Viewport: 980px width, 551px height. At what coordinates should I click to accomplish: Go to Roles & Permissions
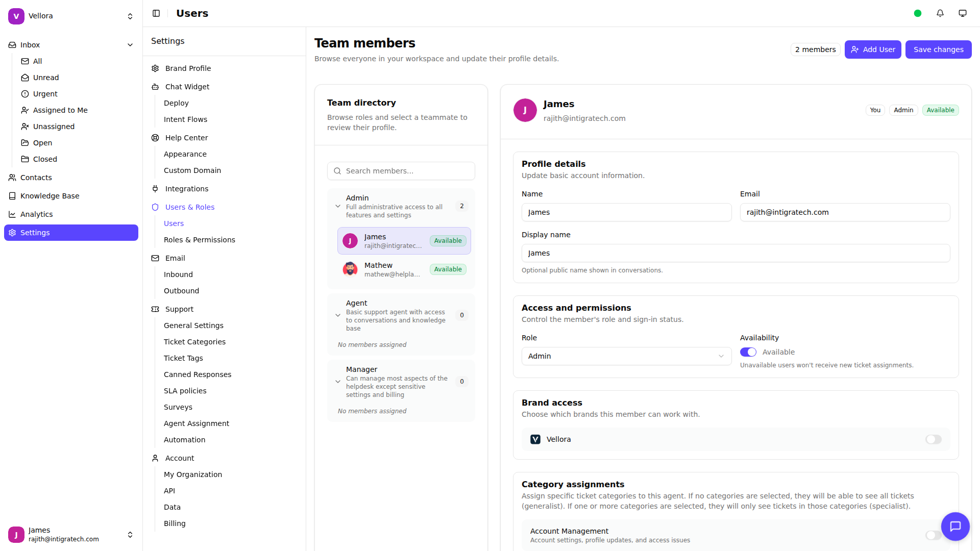[x=200, y=240]
